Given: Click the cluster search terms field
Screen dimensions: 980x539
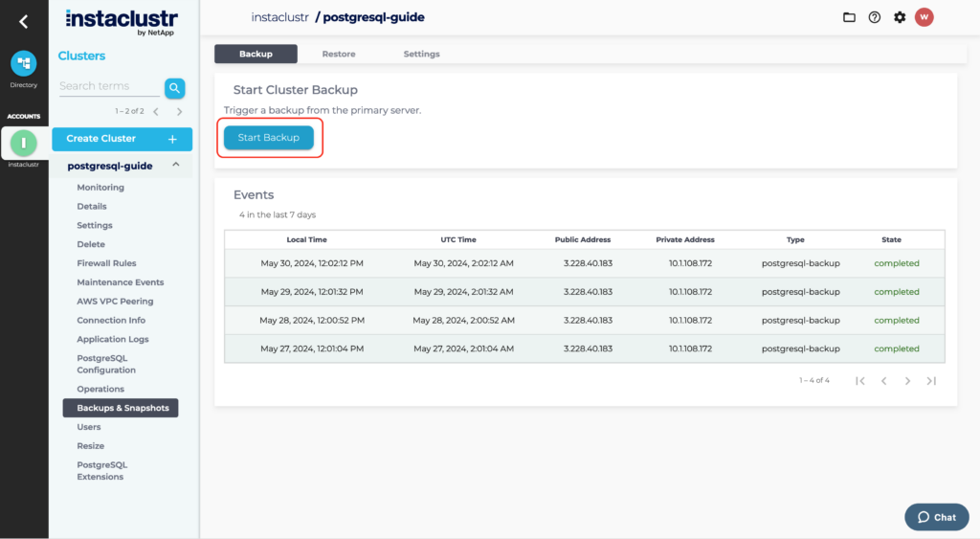Looking at the screenshot, I should click(108, 86).
